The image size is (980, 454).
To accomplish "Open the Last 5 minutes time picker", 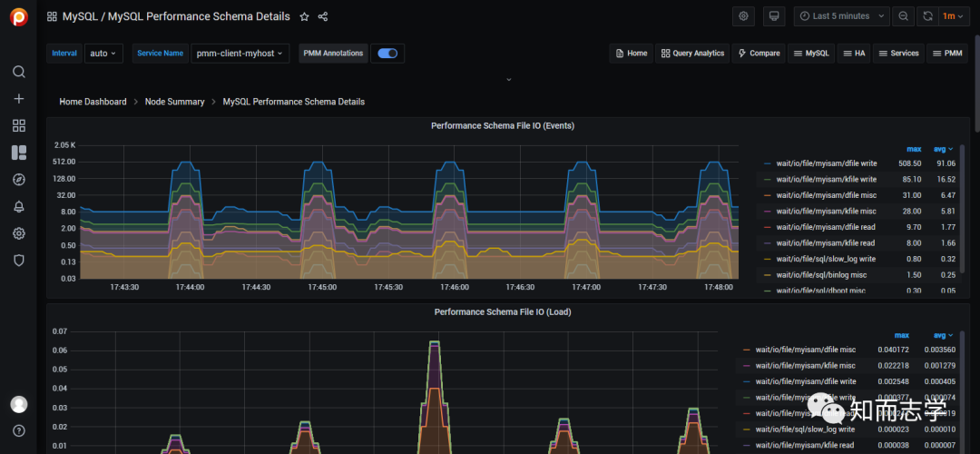I will point(842,16).
